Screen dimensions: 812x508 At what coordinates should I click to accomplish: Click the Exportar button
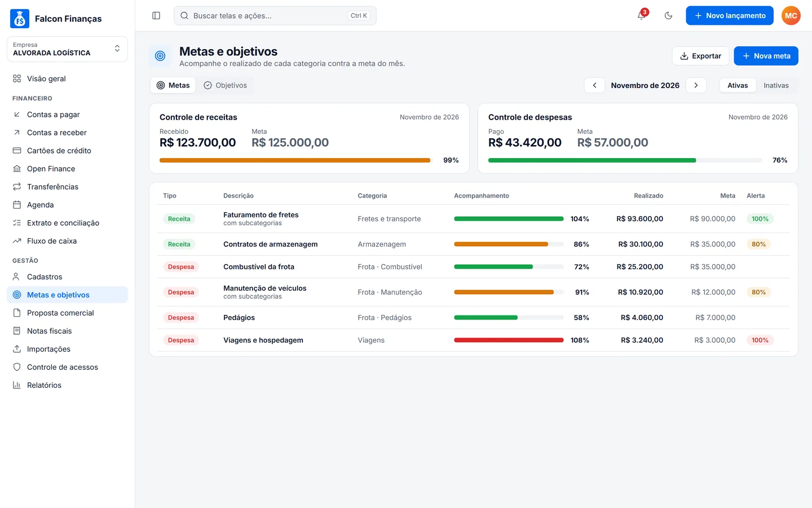coord(700,56)
